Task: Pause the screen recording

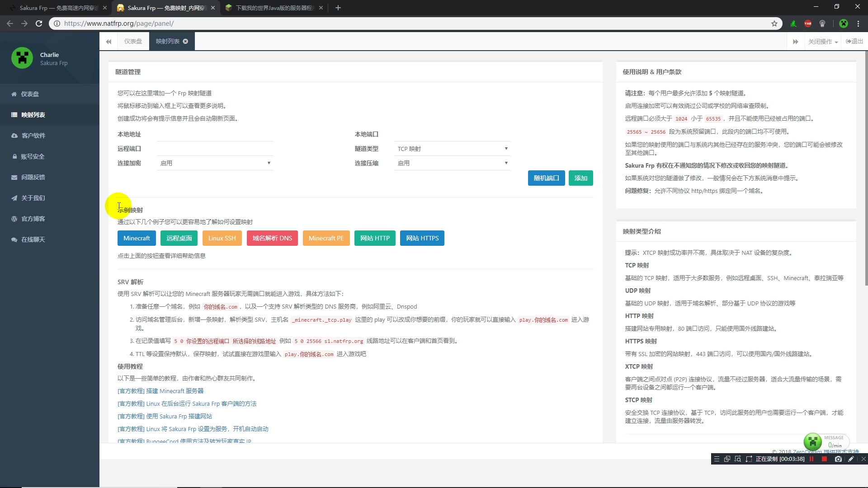Action: 812,459
